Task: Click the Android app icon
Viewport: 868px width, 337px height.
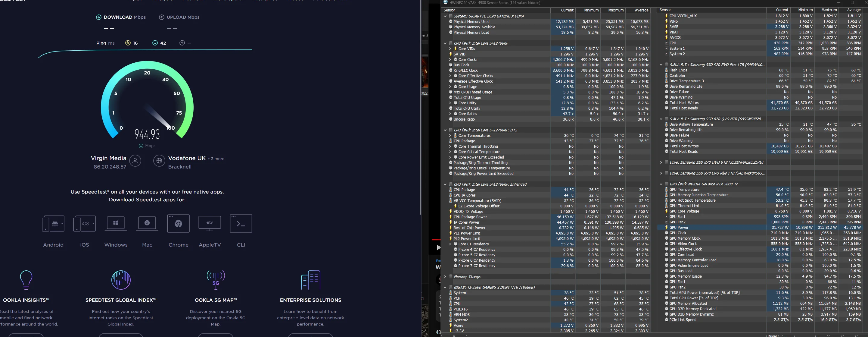Action: tap(53, 223)
